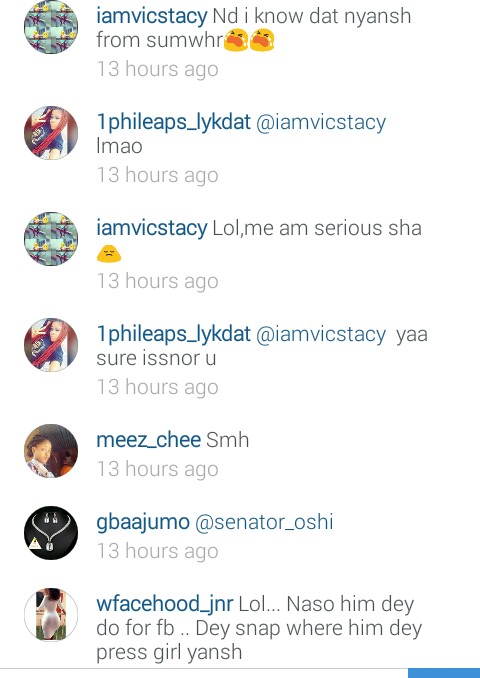480x678 pixels.
Task: Tap 1phileaps_lykdat's avatar beside 'yaa sure issnor u'
Action: (51, 345)
